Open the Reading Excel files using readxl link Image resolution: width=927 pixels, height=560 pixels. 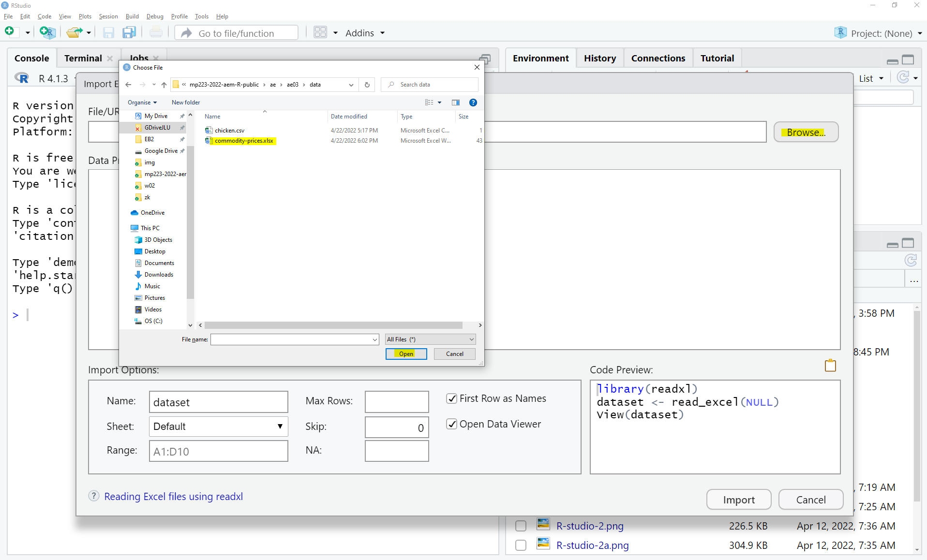click(173, 497)
